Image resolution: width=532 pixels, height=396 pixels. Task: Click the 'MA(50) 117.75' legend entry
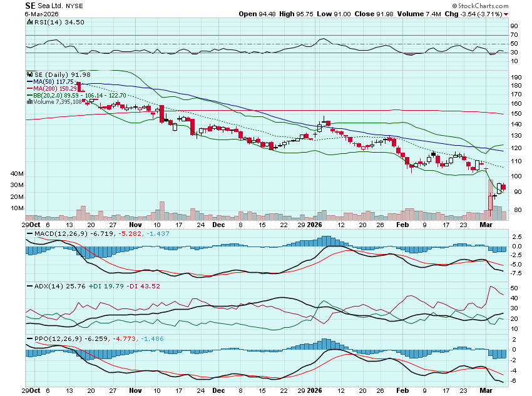click(x=53, y=82)
